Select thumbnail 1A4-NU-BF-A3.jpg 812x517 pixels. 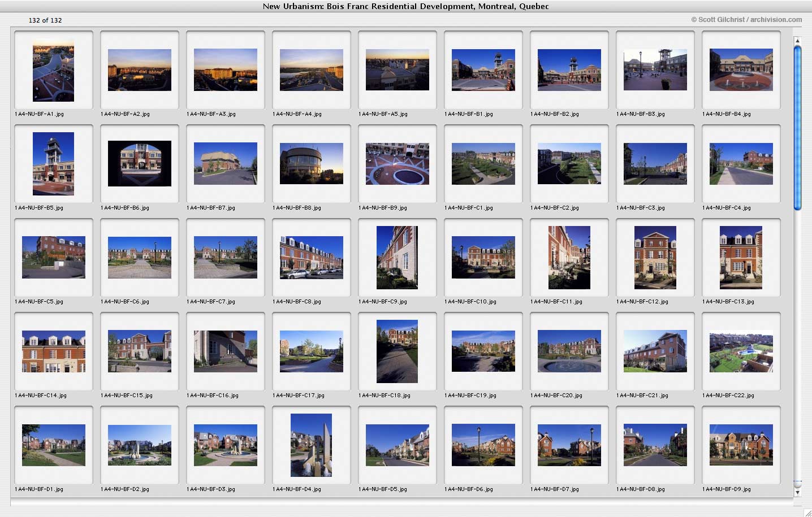[226, 70]
